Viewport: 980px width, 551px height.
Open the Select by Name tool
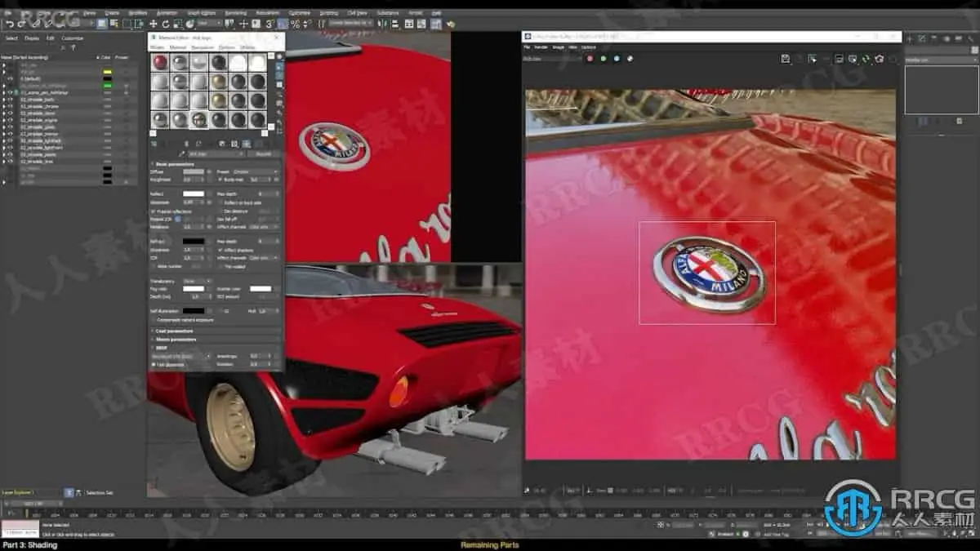(114, 24)
